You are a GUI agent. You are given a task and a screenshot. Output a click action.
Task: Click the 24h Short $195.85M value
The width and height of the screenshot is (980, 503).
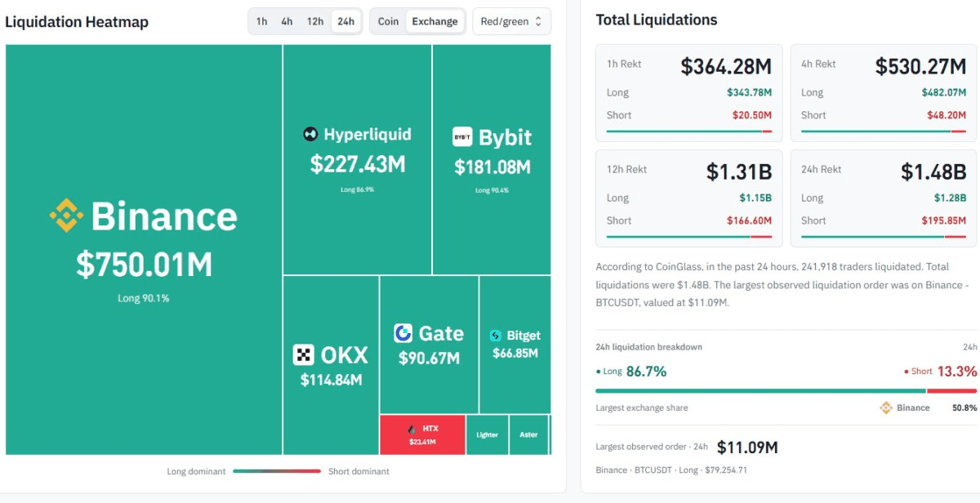point(944,220)
